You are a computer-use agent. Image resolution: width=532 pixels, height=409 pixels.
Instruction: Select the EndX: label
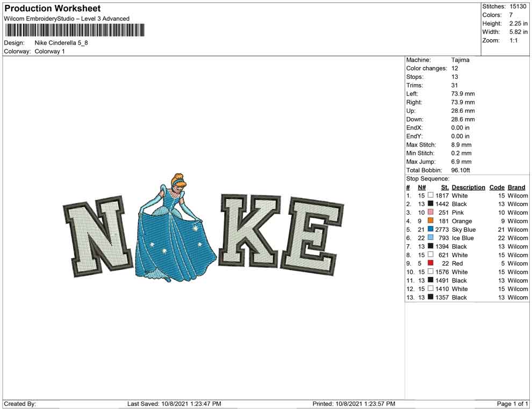tap(414, 128)
